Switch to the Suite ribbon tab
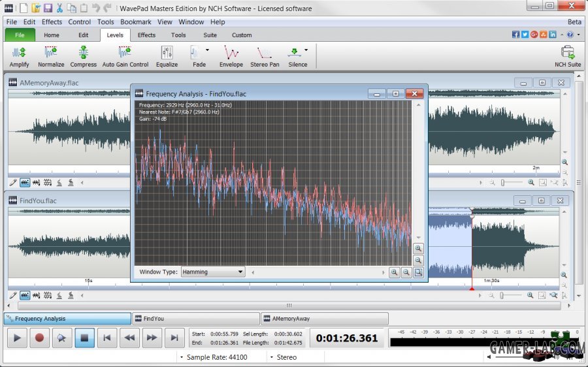Image resolution: width=588 pixels, height=367 pixels. (210, 35)
